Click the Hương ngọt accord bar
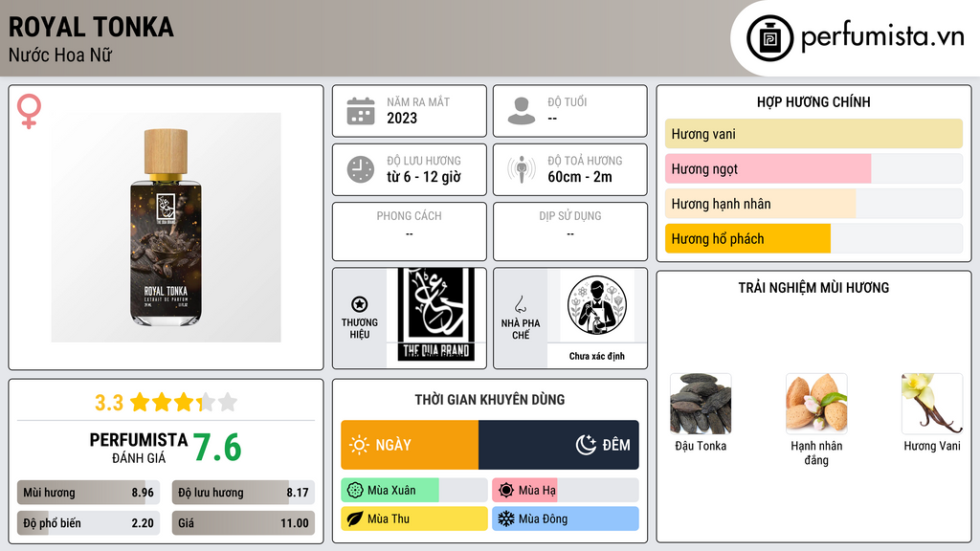Screen dimensions: 980x551 pyautogui.click(x=813, y=168)
